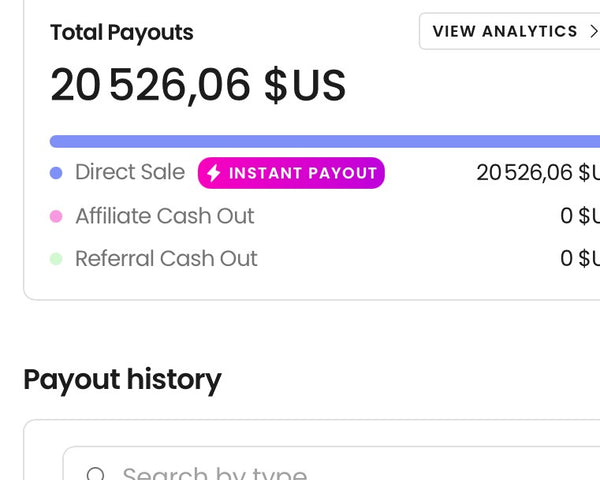Select the Affiliate Cash Out label

point(165,216)
